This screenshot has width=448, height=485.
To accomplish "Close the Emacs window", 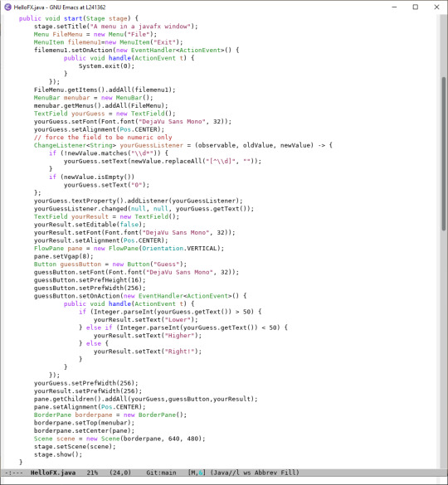I will [x=436, y=7].
